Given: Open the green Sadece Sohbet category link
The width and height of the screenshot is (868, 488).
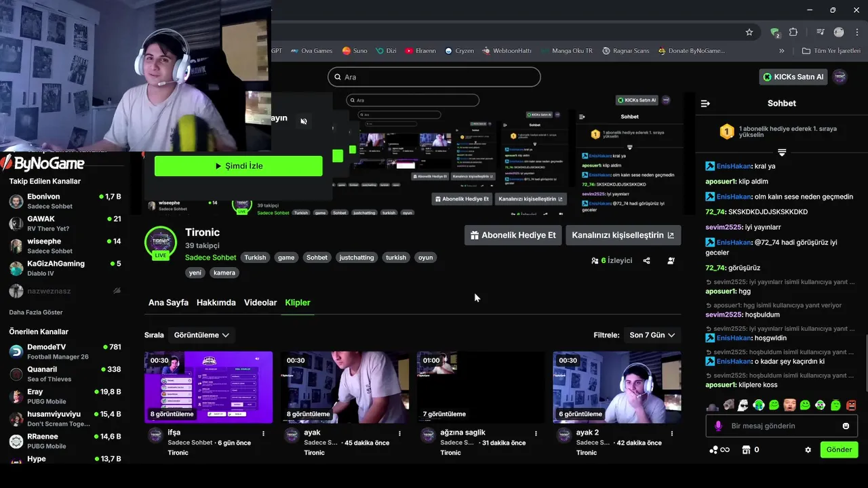Looking at the screenshot, I should click(211, 258).
